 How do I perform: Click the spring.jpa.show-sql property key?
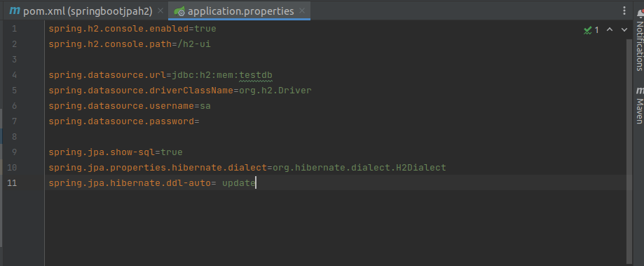point(102,152)
